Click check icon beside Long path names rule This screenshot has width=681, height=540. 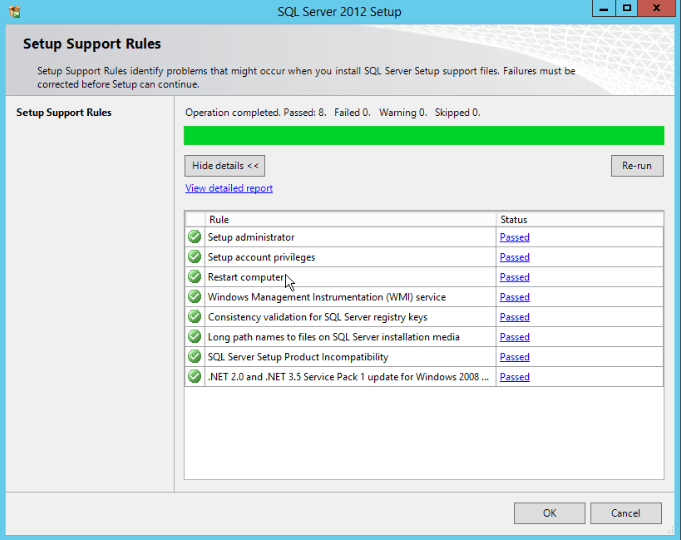pyautogui.click(x=194, y=337)
